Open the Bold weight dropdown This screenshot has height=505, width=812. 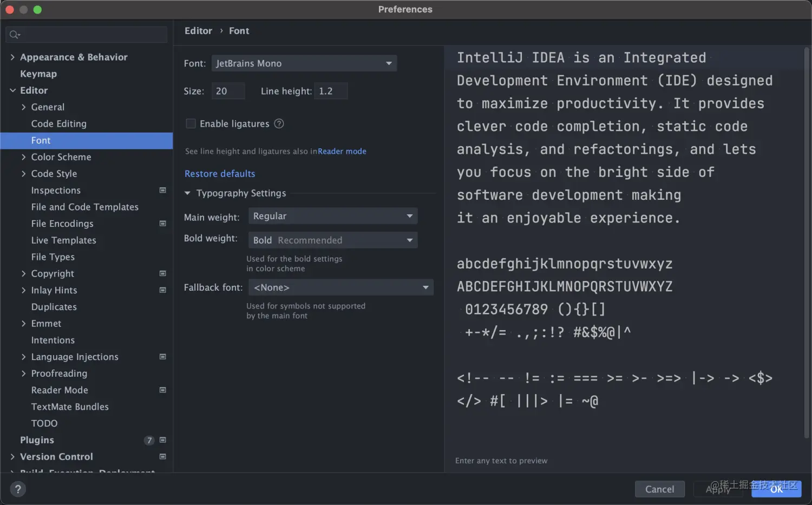[333, 240]
